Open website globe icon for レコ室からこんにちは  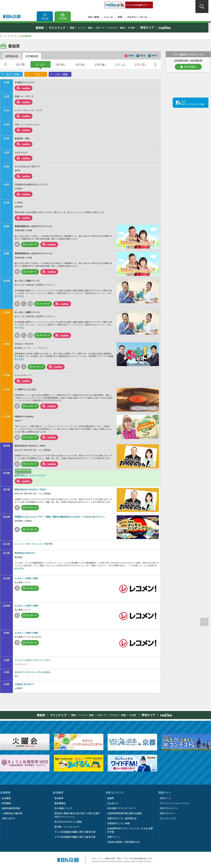pos(17,406)
